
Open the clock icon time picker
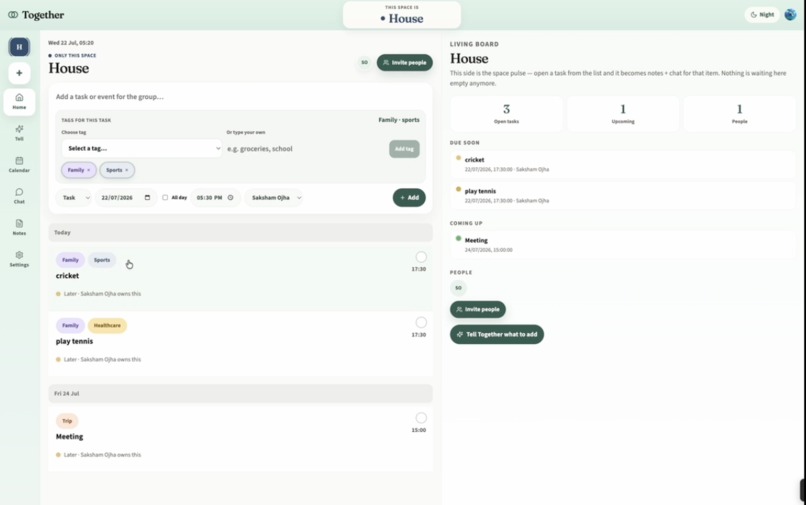230,197
